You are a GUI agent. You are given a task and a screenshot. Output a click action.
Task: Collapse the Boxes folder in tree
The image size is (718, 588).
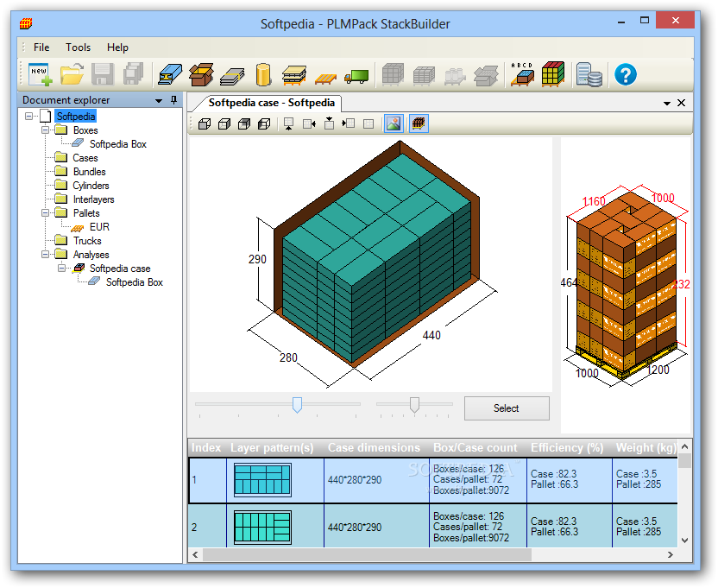pyautogui.click(x=46, y=130)
